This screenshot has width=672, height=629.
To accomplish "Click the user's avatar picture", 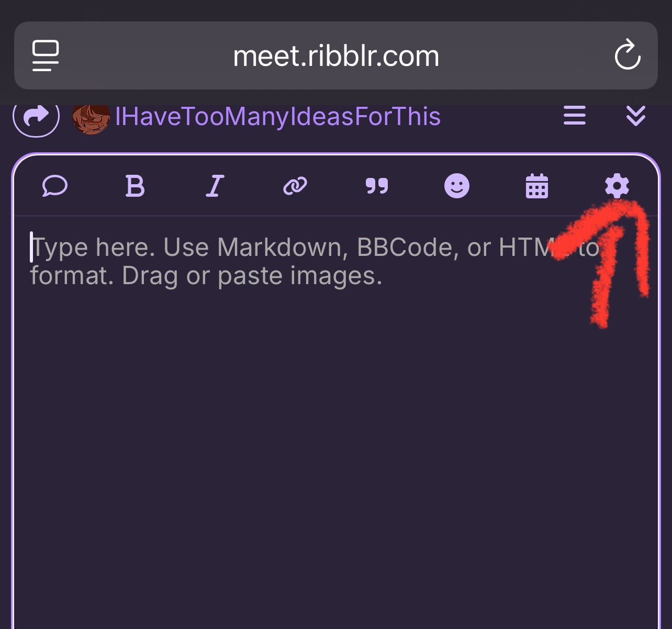I will 91,117.
